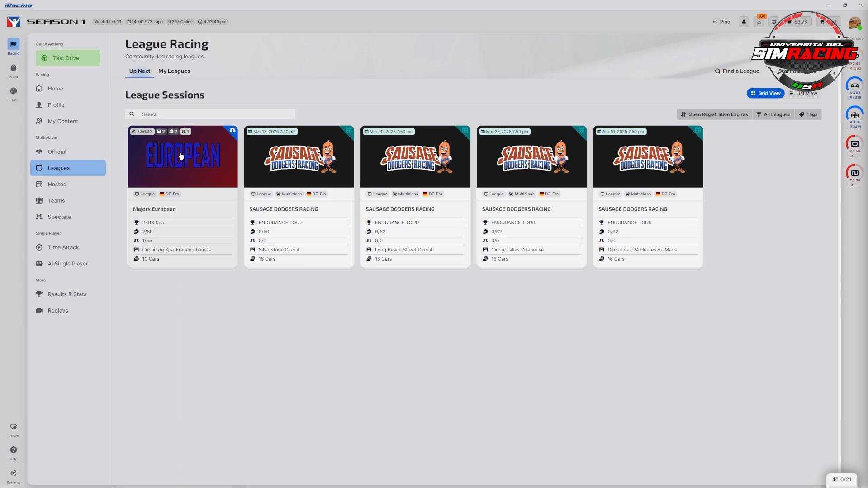This screenshot has width=868, height=488.
Task: Open the Forum link in the left rail
Action: point(13,430)
